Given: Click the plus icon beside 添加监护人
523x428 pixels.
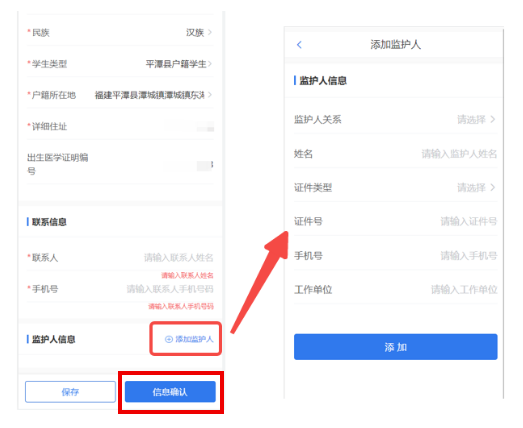Looking at the screenshot, I should (169, 339).
